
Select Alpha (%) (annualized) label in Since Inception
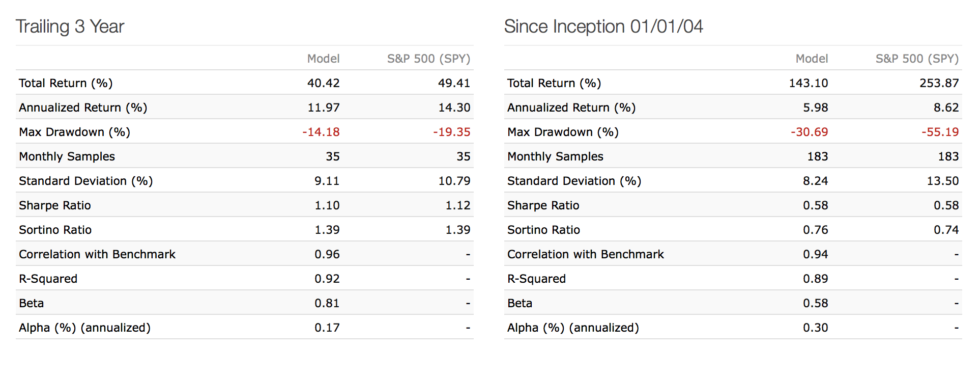(x=573, y=328)
